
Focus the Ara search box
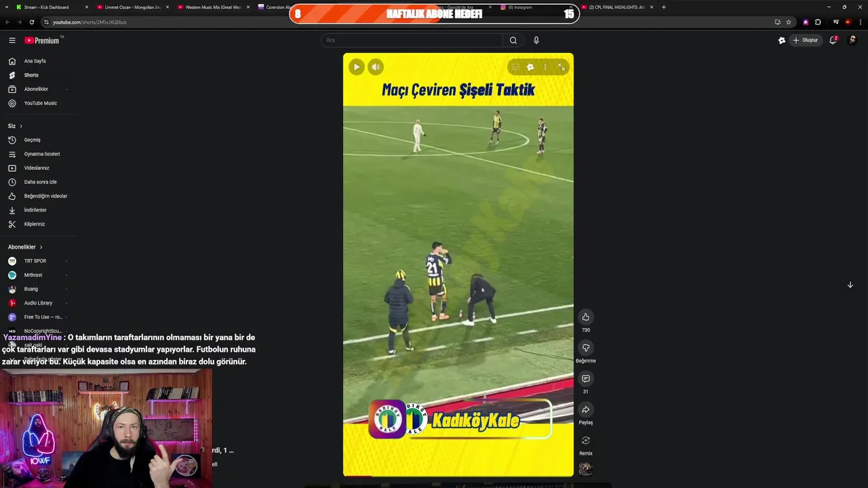click(x=412, y=40)
